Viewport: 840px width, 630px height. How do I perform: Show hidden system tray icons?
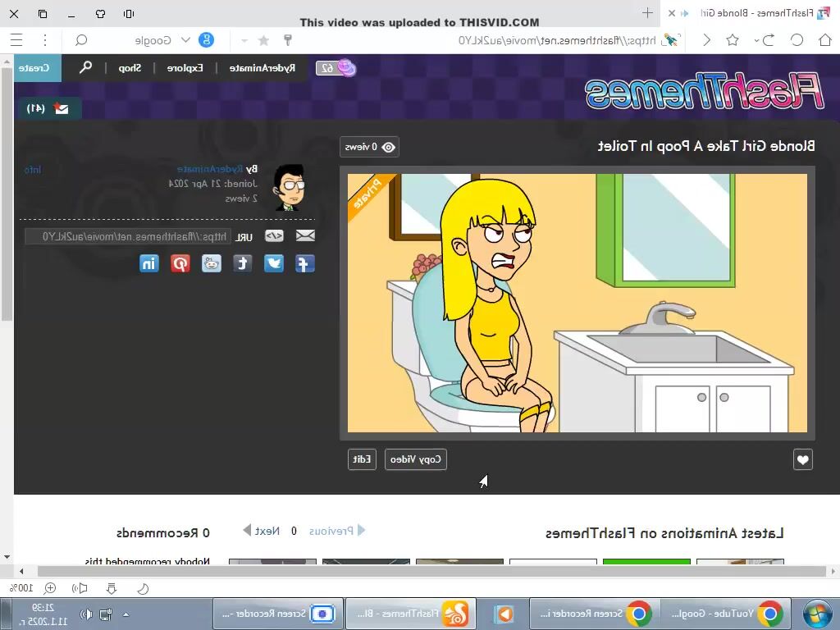click(126, 614)
